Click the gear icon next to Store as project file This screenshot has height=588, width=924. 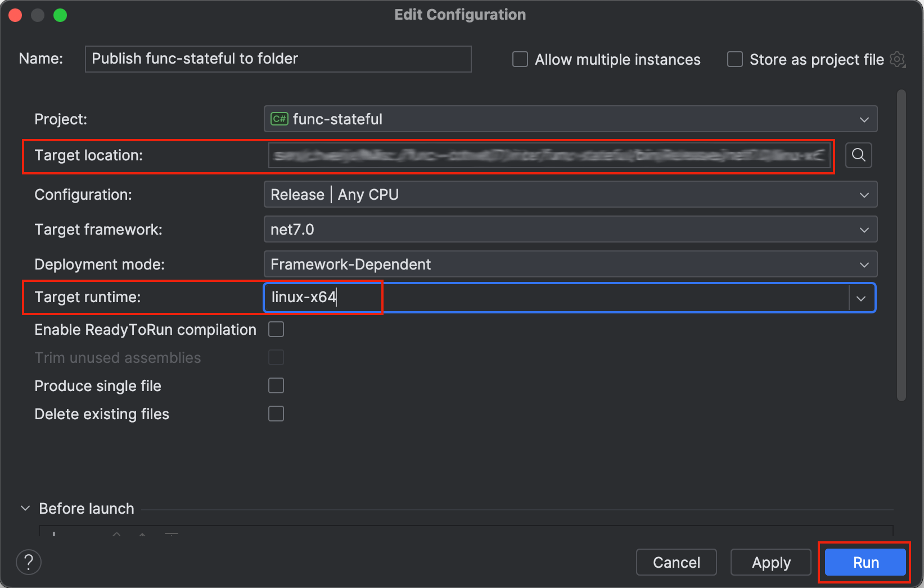point(898,59)
